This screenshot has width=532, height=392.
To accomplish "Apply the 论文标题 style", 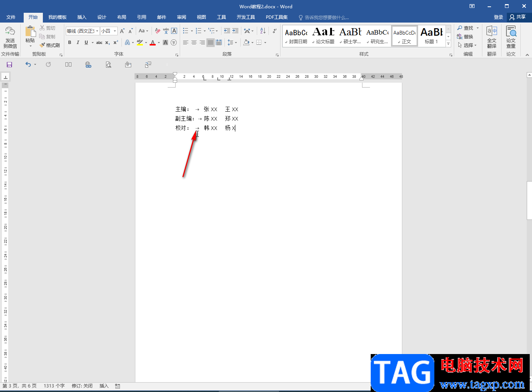I will point(323,36).
